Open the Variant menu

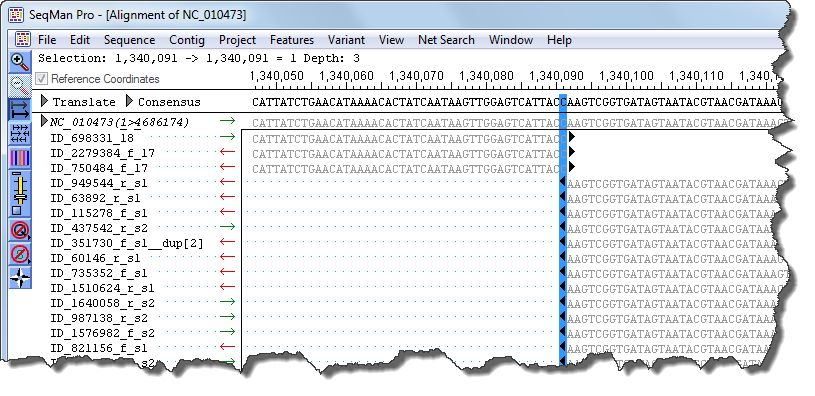[x=346, y=40]
